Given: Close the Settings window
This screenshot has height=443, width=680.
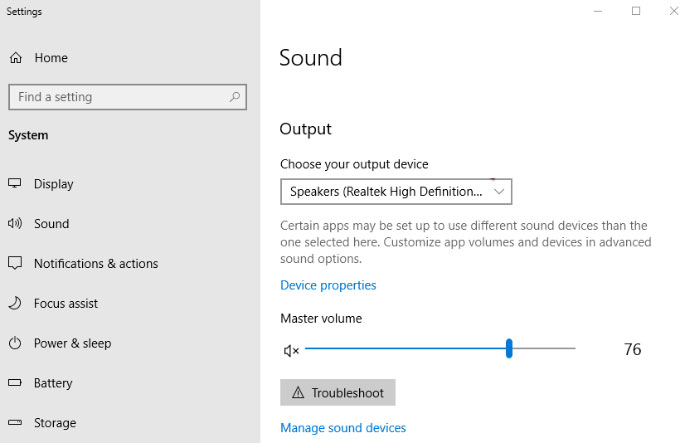Looking at the screenshot, I should [667, 11].
